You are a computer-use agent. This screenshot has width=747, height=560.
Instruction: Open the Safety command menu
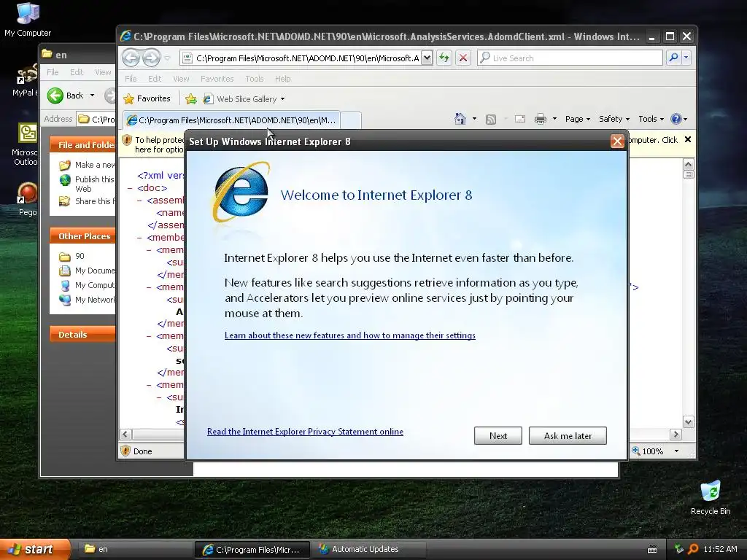(614, 119)
